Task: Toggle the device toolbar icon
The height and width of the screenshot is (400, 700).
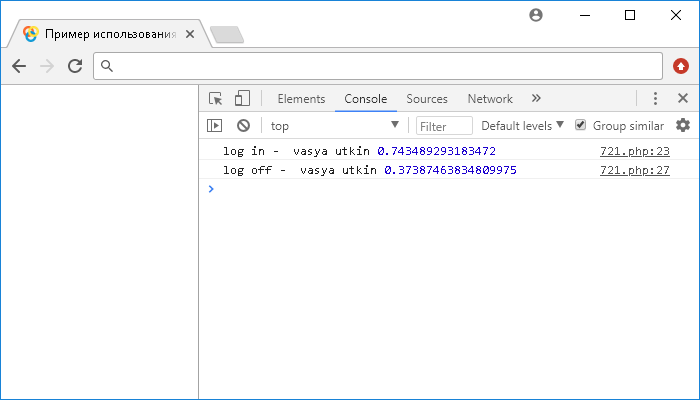Action: (x=242, y=99)
